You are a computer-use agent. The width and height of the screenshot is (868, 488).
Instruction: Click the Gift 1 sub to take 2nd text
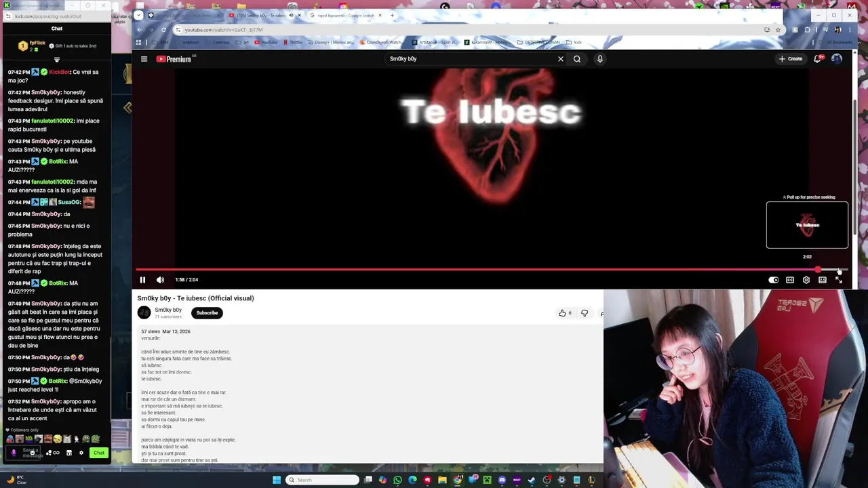pyautogui.click(x=75, y=46)
